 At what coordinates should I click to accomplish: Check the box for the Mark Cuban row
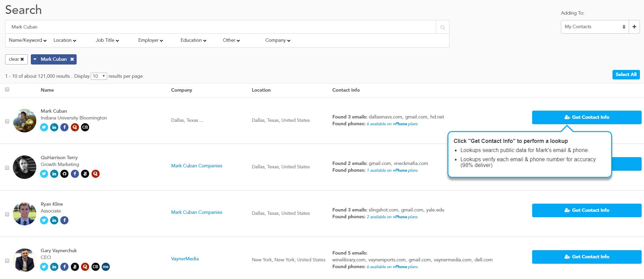click(x=7, y=121)
